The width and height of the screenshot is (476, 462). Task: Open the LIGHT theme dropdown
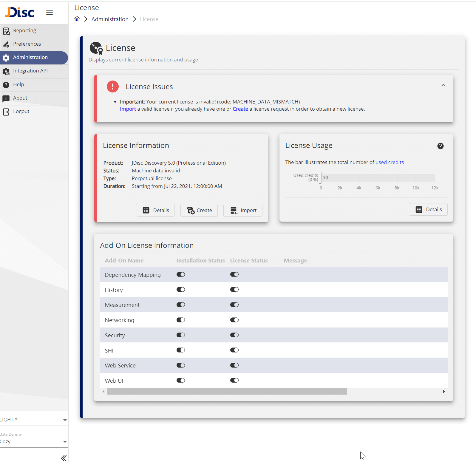pyautogui.click(x=33, y=420)
